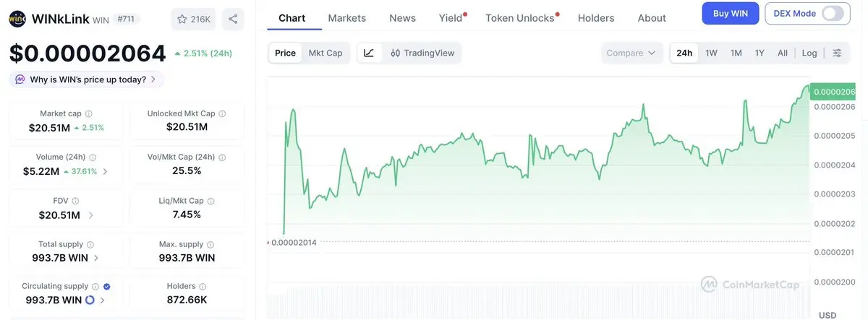Viewport: 868px width, 320px height.
Task: Switch to the Token Unlocks tab
Action: pyautogui.click(x=519, y=18)
